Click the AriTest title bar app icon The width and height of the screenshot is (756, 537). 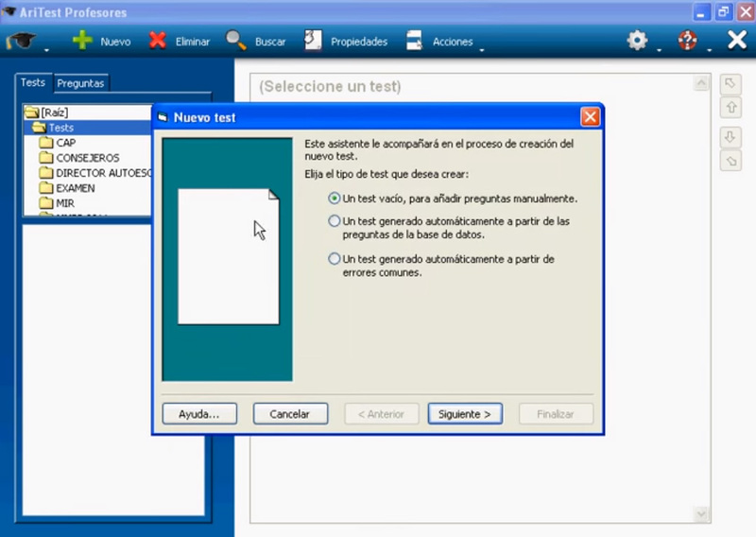point(9,11)
